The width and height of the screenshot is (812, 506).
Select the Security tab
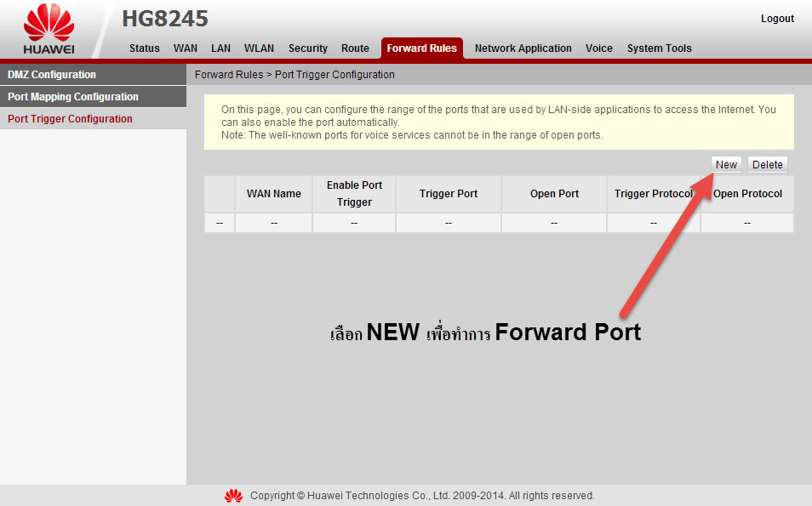pyautogui.click(x=307, y=48)
